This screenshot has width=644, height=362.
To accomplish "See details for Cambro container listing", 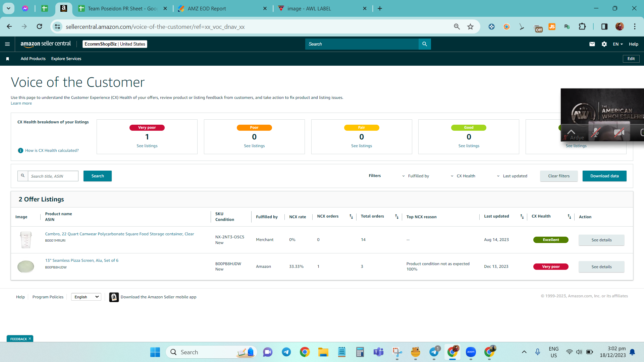I will tap(601, 240).
